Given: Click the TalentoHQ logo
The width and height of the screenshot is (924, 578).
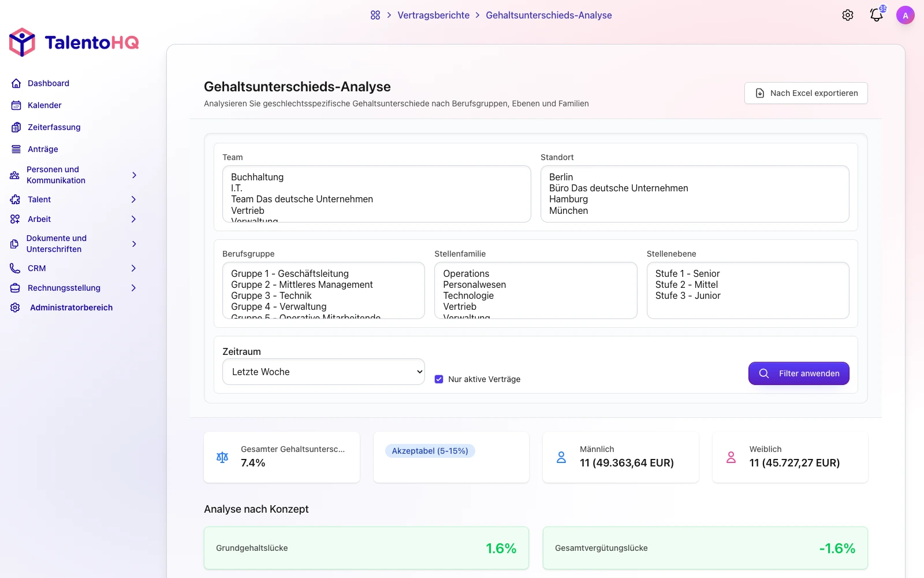Looking at the screenshot, I should pos(74,42).
